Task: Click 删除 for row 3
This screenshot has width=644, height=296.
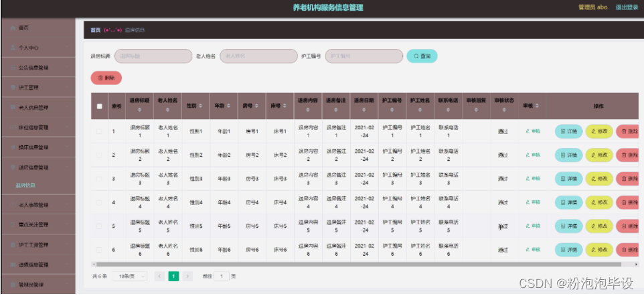Action: pyautogui.click(x=629, y=179)
